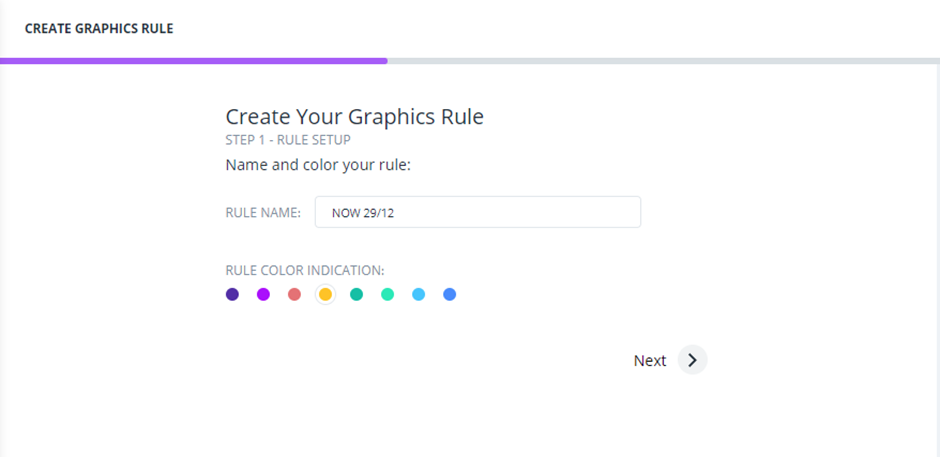Click the selected yellow color dot

click(325, 294)
